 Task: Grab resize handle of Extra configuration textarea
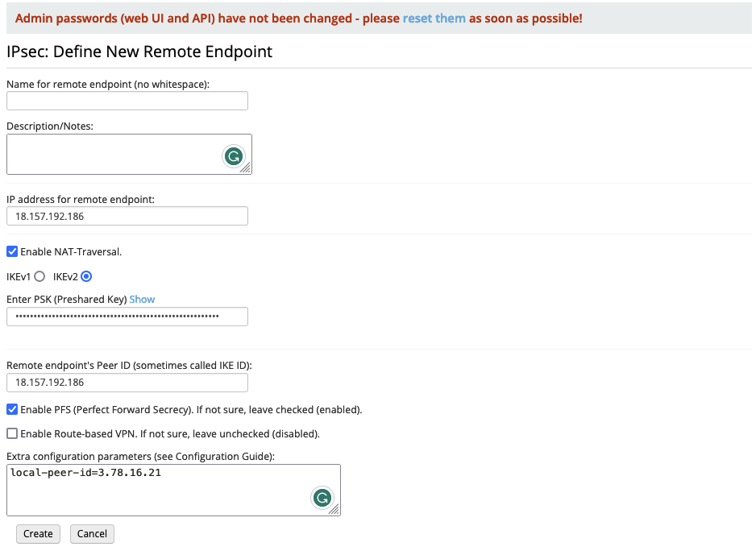point(334,510)
